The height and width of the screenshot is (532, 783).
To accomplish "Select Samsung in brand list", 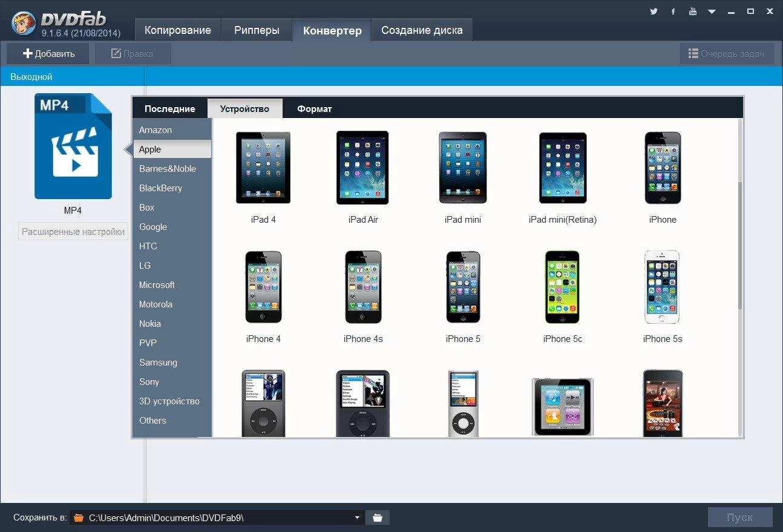I will pyautogui.click(x=172, y=363).
